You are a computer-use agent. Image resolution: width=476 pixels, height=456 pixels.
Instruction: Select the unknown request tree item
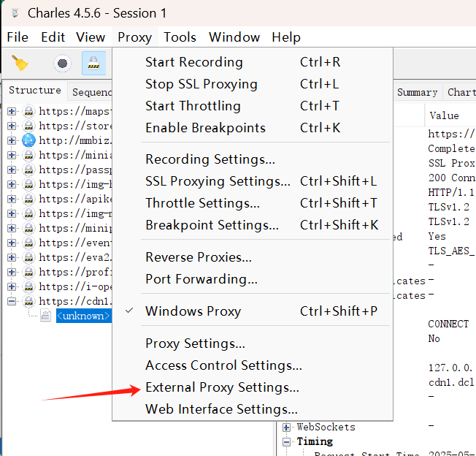tap(84, 316)
